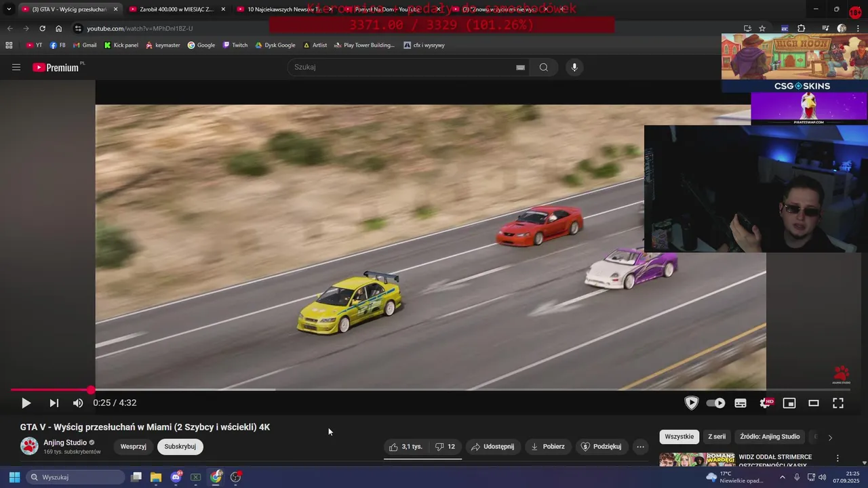Open the YouTube hamburger guide menu
This screenshot has height=488, width=868.
(16, 67)
